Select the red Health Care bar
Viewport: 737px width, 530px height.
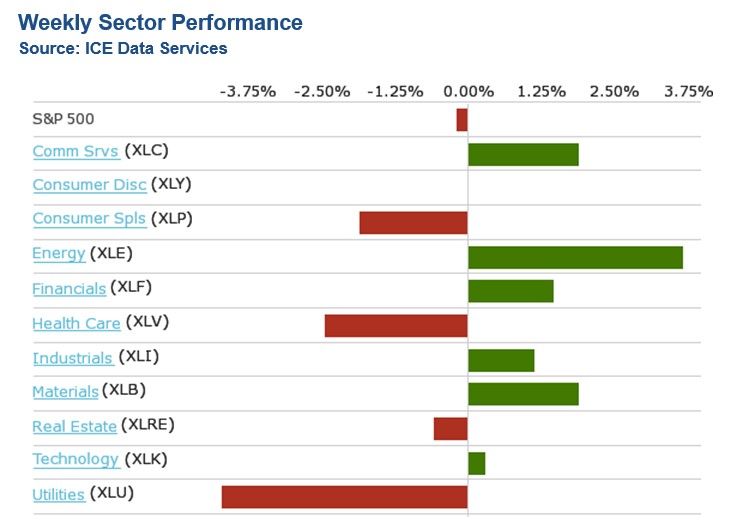396,325
